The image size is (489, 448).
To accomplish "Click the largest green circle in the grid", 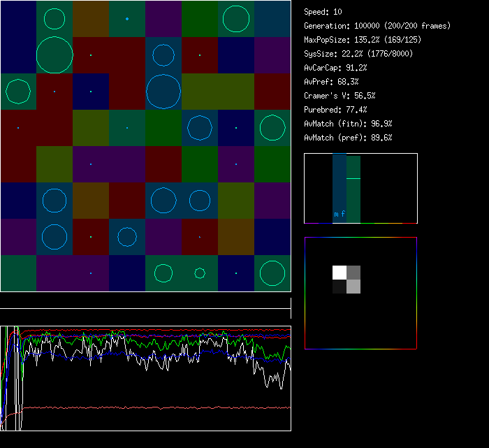I will 54,55.
